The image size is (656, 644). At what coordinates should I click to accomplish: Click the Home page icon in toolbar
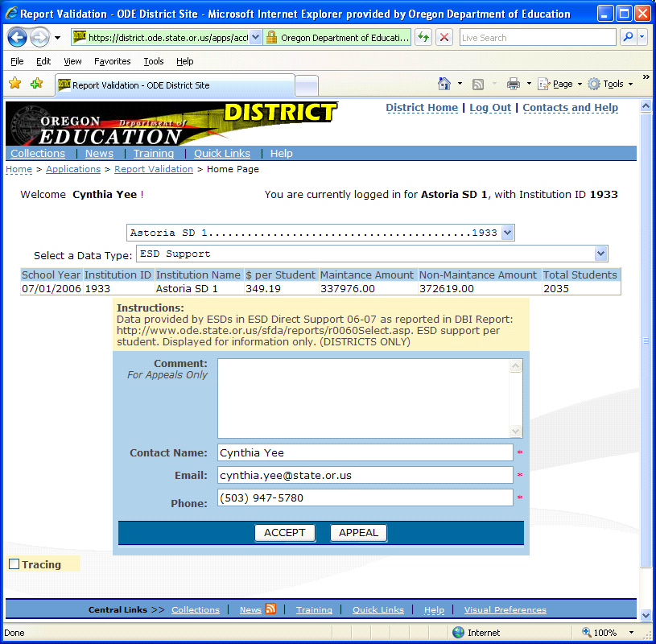pos(444,84)
